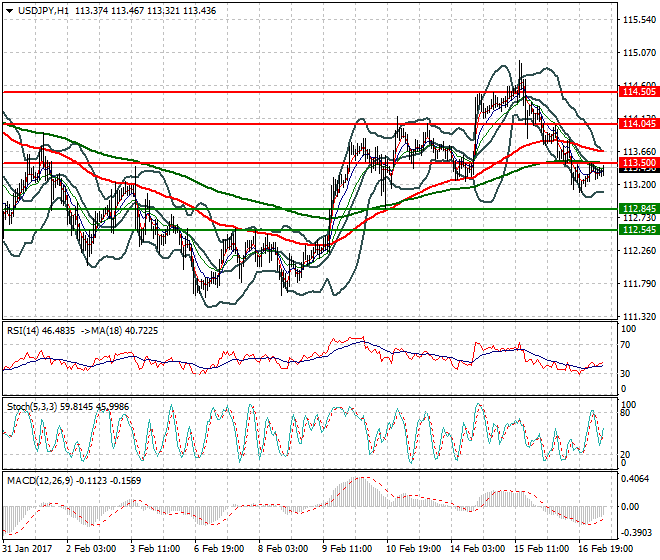Click the 14 Feb 03:00 time label

click(477, 549)
